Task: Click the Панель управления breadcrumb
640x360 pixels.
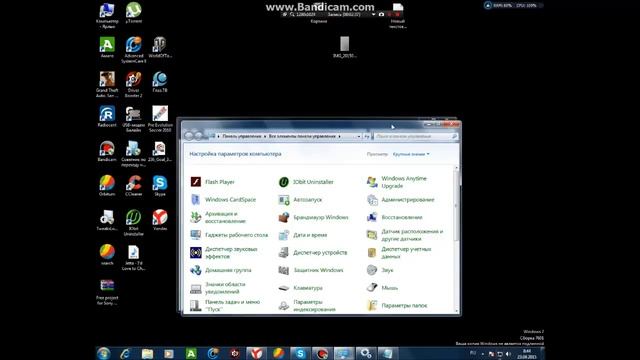Action: click(242, 136)
